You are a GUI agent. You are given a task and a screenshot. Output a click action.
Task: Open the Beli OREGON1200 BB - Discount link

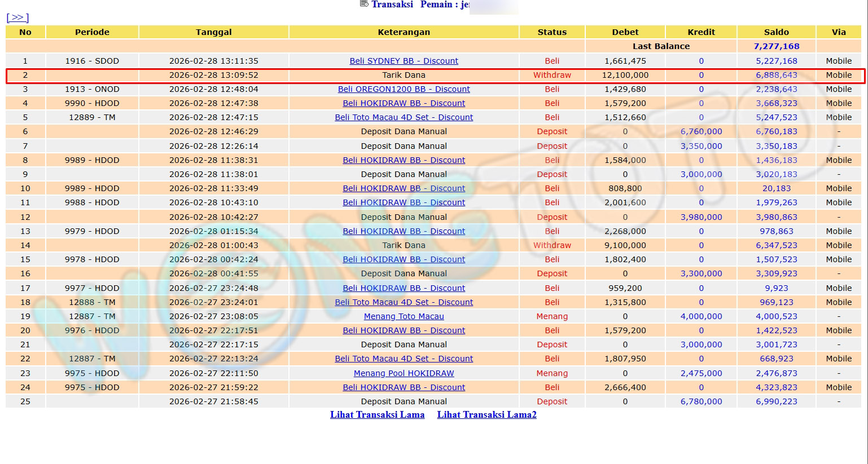(x=404, y=89)
